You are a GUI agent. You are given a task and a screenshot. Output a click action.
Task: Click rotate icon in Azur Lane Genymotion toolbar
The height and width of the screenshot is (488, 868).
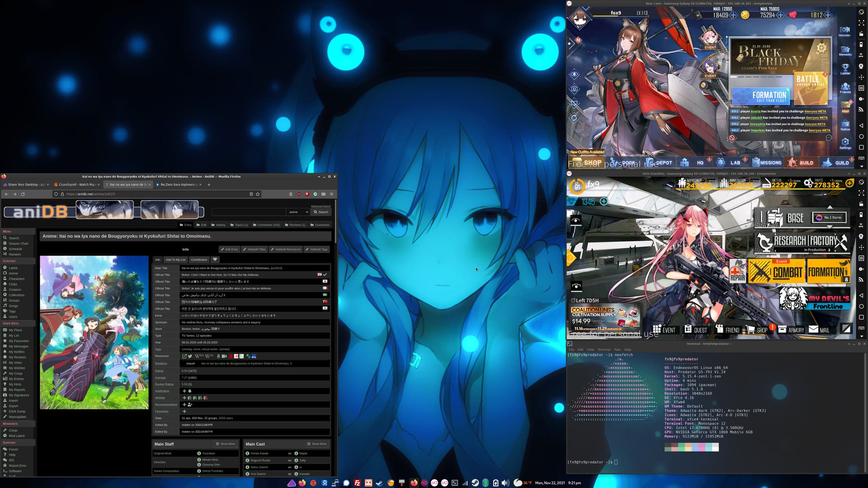[x=861, y=12]
